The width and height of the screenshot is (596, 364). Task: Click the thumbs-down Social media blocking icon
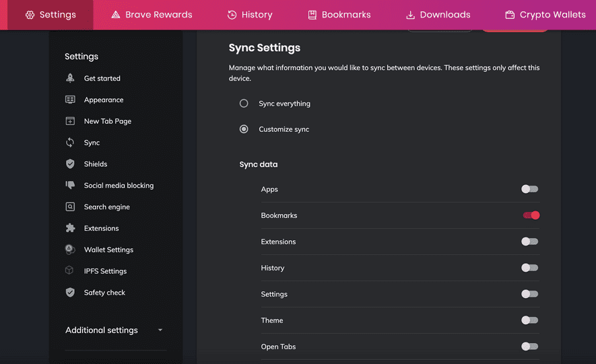[70, 185]
